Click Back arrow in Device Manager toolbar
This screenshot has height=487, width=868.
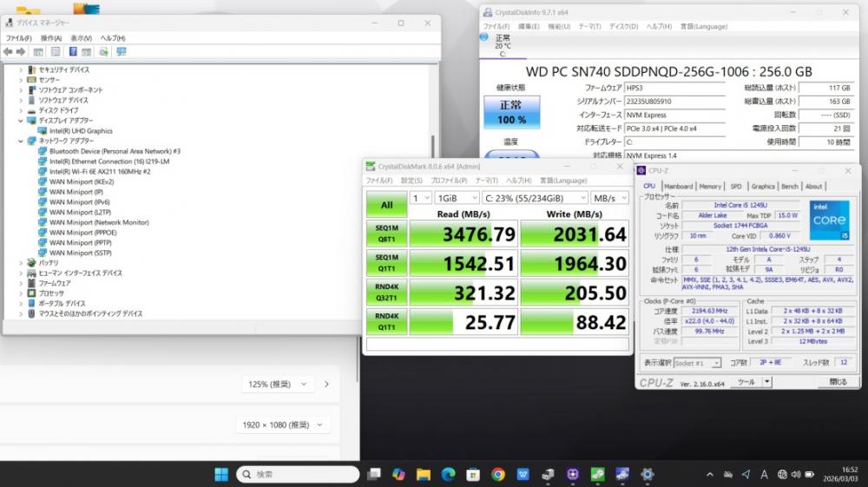8,51
